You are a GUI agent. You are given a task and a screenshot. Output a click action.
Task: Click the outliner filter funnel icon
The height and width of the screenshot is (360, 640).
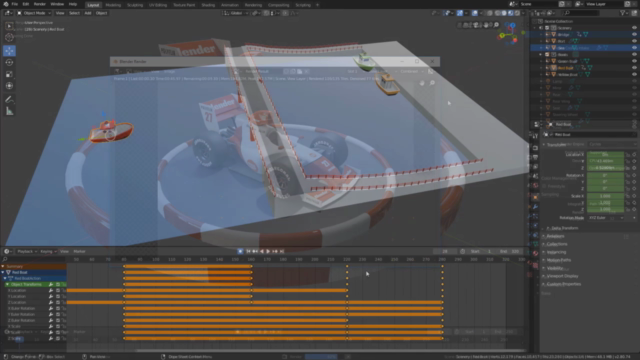(623, 13)
